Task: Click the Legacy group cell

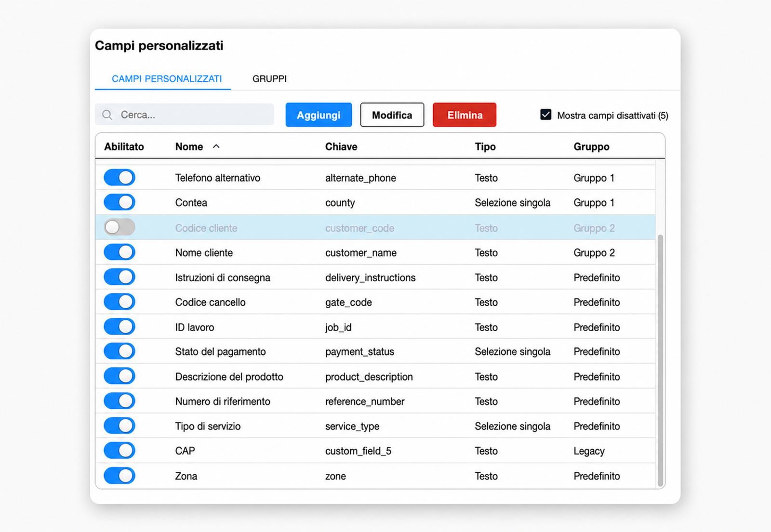Action: coord(589,451)
